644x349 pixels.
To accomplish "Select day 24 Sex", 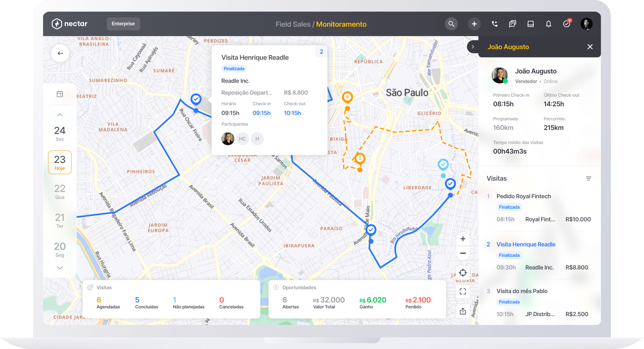I will point(60,133).
